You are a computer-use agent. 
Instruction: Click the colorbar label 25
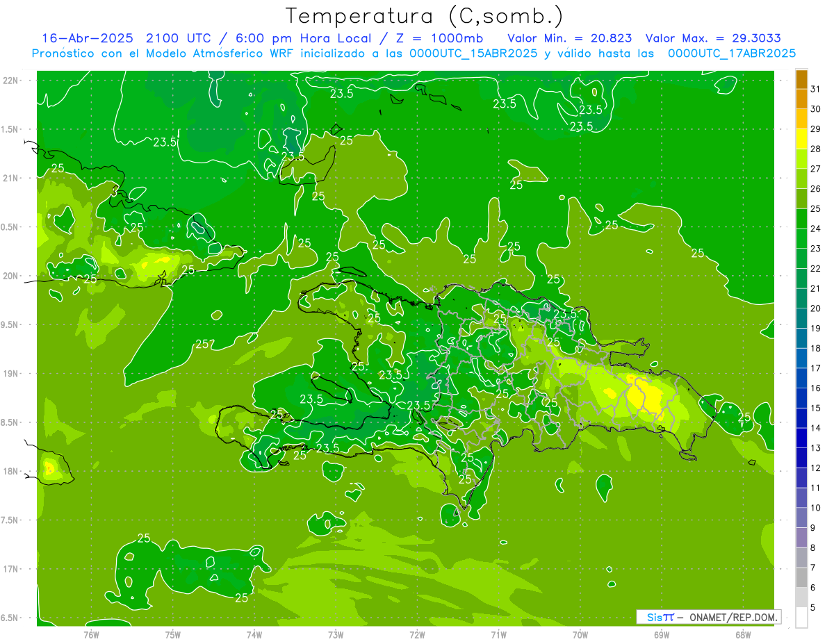[x=815, y=208]
